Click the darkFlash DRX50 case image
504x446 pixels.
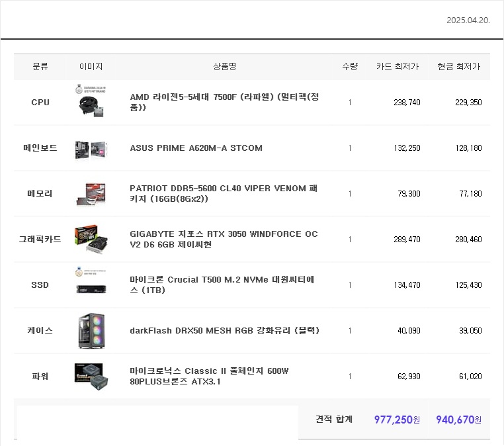point(91,331)
